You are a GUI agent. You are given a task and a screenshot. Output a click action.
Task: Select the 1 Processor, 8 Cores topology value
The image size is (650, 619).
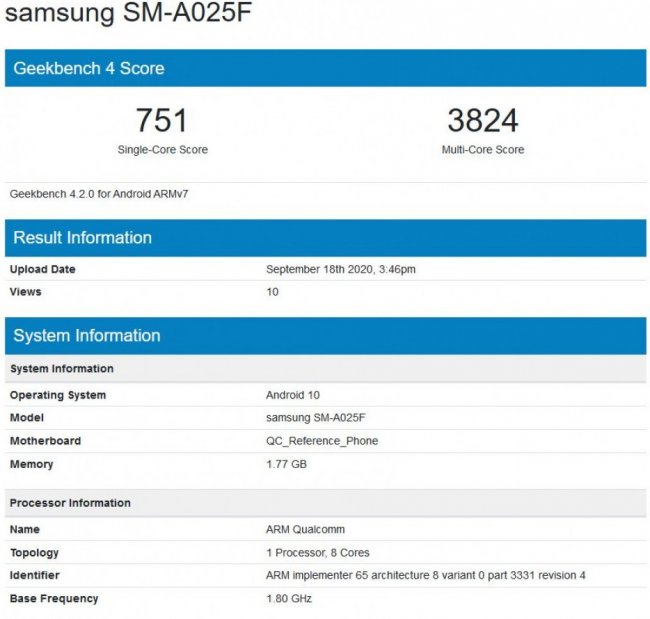pos(316,552)
